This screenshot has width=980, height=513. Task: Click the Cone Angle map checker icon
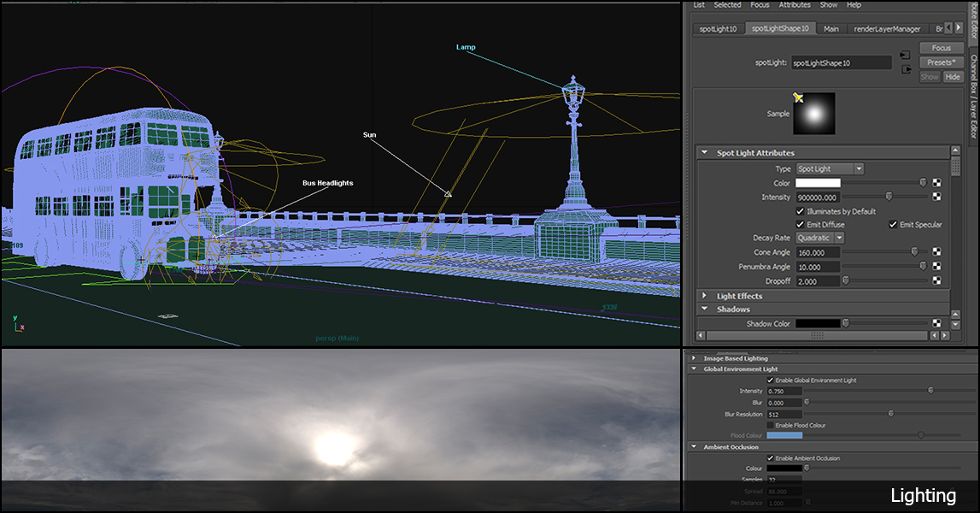coord(936,252)
